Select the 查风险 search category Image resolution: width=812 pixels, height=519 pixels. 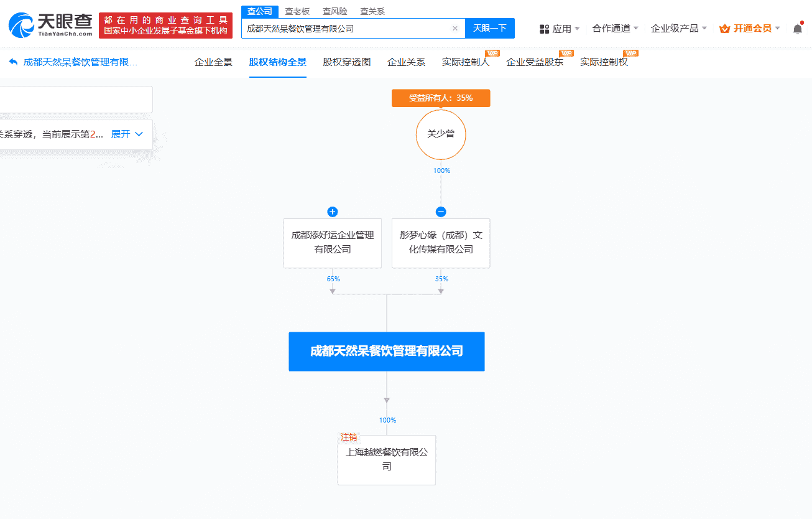[334, 11]
